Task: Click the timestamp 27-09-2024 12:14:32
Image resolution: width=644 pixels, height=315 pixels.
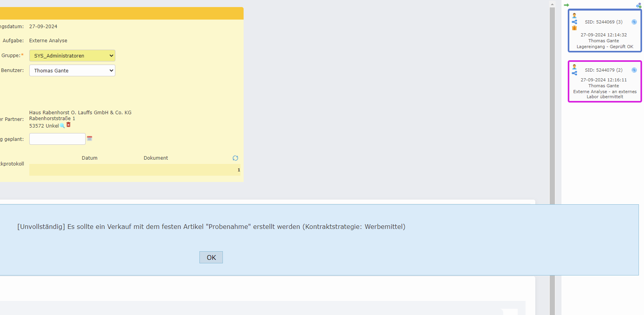Action: (604, 35)
